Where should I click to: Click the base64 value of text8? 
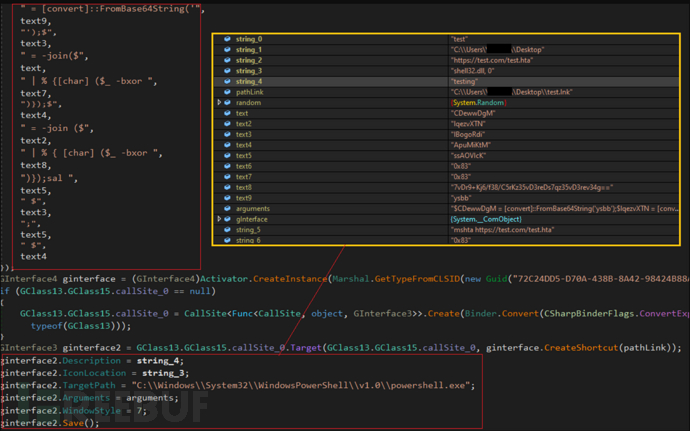(x=532, y=188)
